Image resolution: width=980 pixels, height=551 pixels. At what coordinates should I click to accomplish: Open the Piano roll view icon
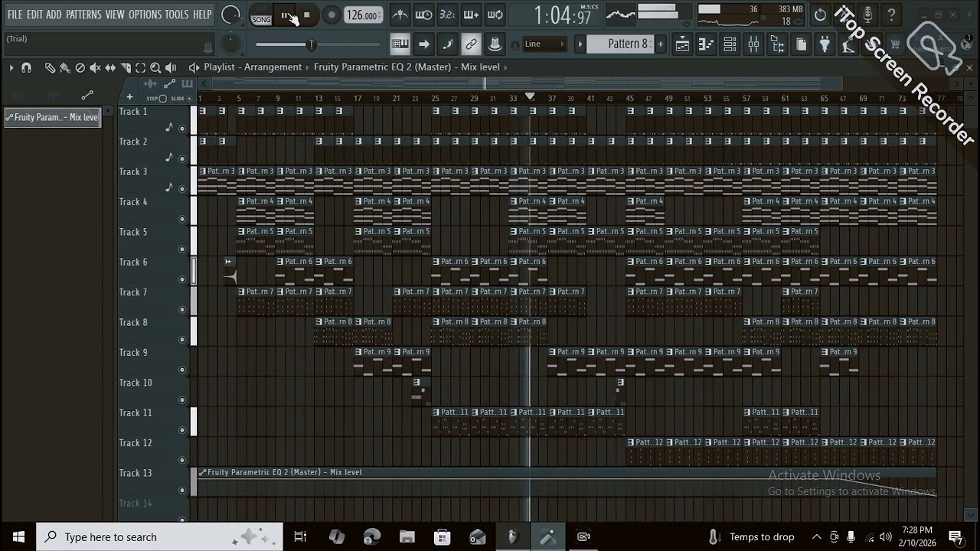(x=706, y=44)
